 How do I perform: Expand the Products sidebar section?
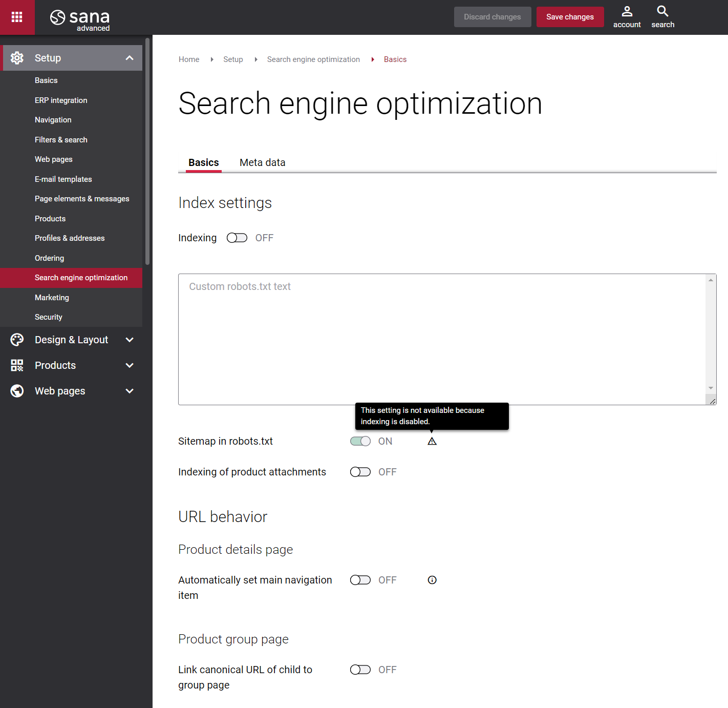(x=130, y=365)
